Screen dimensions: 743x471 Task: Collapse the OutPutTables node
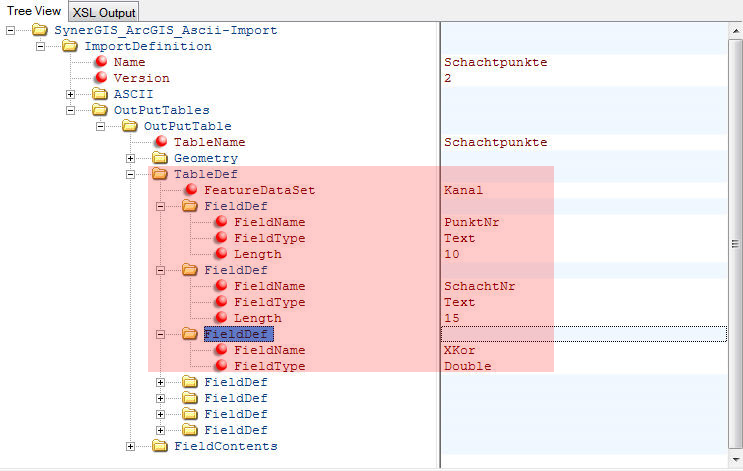coord(71,110)
